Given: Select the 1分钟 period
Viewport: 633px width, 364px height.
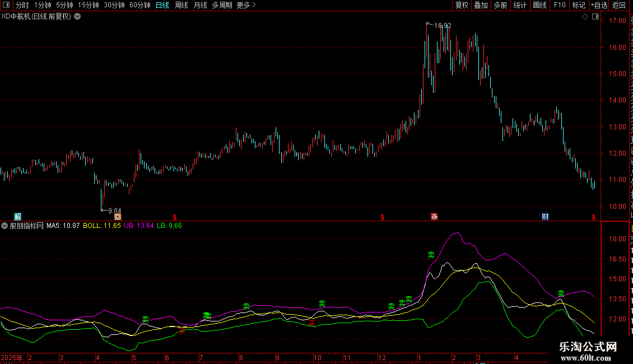Looking at the screenshot, I should [x=43, y=5].
